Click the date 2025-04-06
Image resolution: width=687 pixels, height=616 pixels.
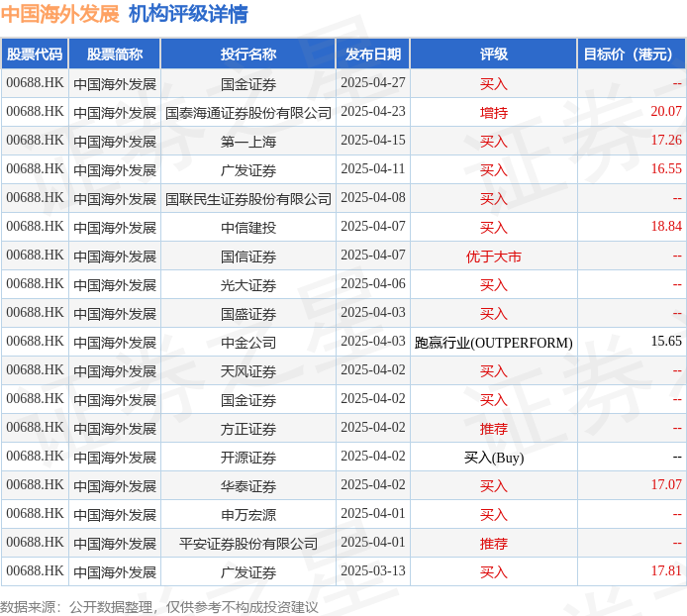(x=373, y=283)
